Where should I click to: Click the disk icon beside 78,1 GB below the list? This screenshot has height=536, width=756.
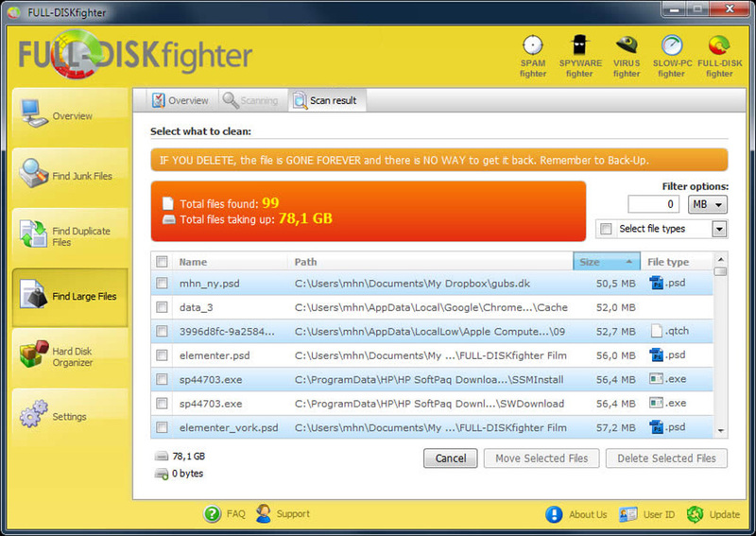click(162, 456)
